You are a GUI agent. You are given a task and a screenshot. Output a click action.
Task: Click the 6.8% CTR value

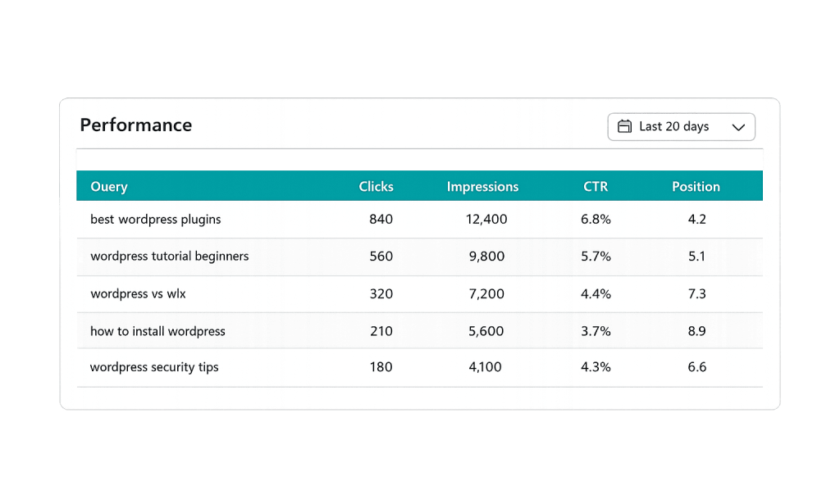[x=596, y=219]
